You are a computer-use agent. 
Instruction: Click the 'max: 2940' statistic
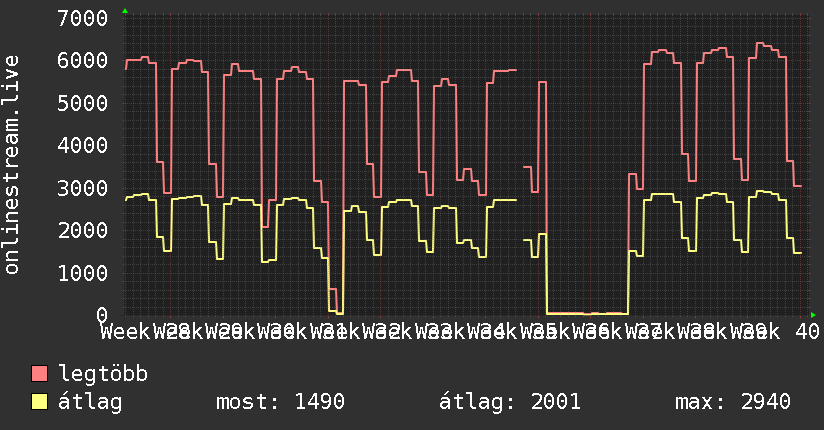point(733,402)
